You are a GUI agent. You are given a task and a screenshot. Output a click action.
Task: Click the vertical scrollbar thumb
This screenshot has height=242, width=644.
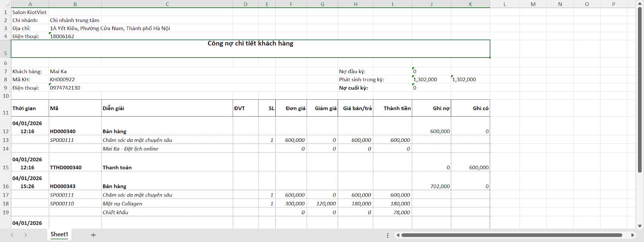640,90
